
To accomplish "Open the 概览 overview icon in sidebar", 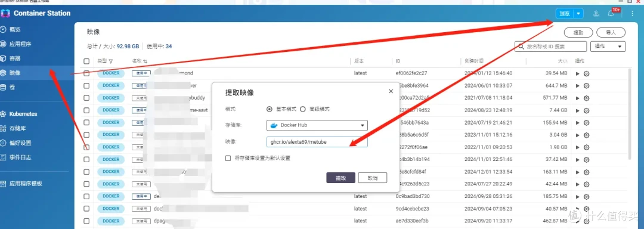I will (4, 30).
